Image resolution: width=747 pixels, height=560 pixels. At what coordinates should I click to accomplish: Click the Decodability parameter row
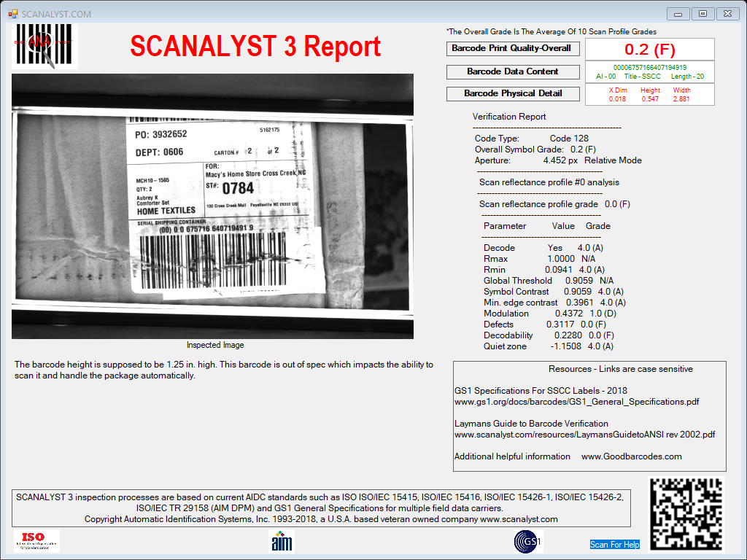(549, 335)
